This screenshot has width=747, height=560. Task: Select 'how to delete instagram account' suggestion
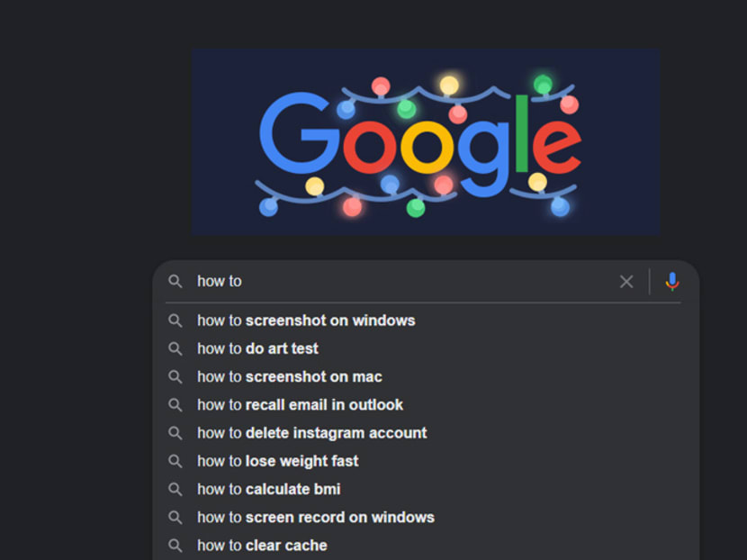[312, 433]
